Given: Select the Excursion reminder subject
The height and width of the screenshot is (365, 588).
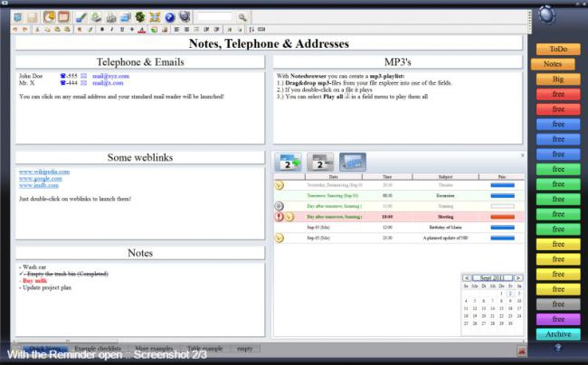Looking at the screenshot, I should point(445,195).
